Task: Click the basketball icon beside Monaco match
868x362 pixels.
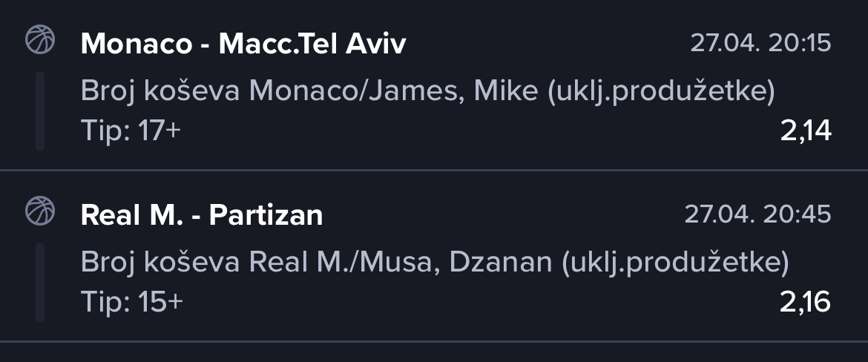Action: 40,40
